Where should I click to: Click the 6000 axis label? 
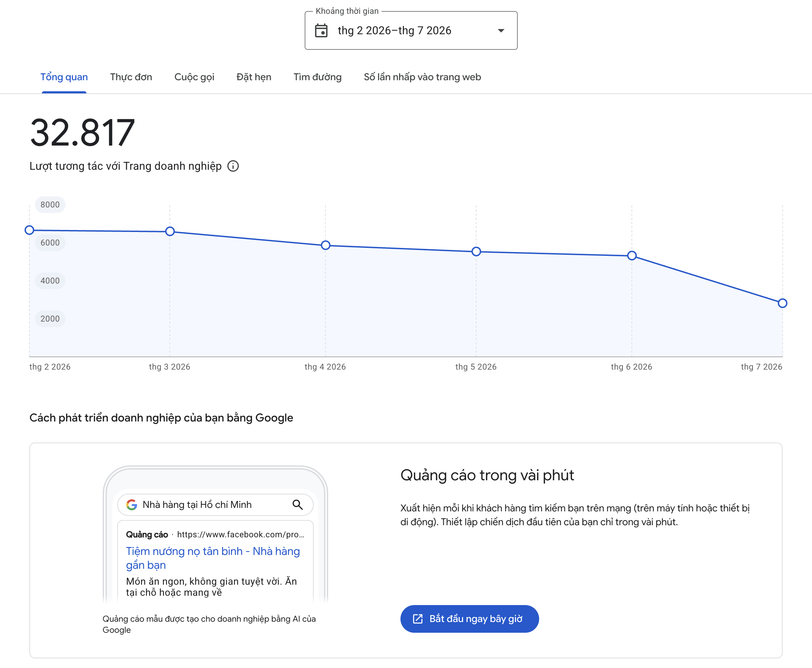[50, 242]
